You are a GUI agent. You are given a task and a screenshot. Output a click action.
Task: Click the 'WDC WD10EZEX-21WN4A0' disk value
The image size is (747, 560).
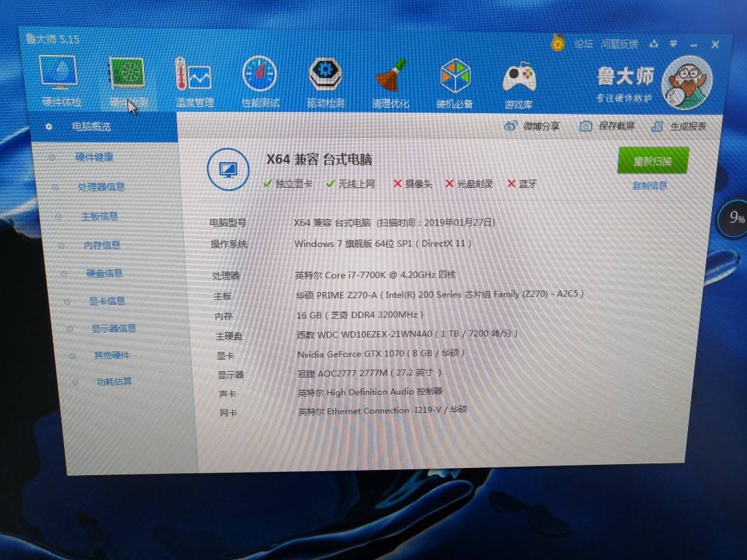tap(374, 334)
